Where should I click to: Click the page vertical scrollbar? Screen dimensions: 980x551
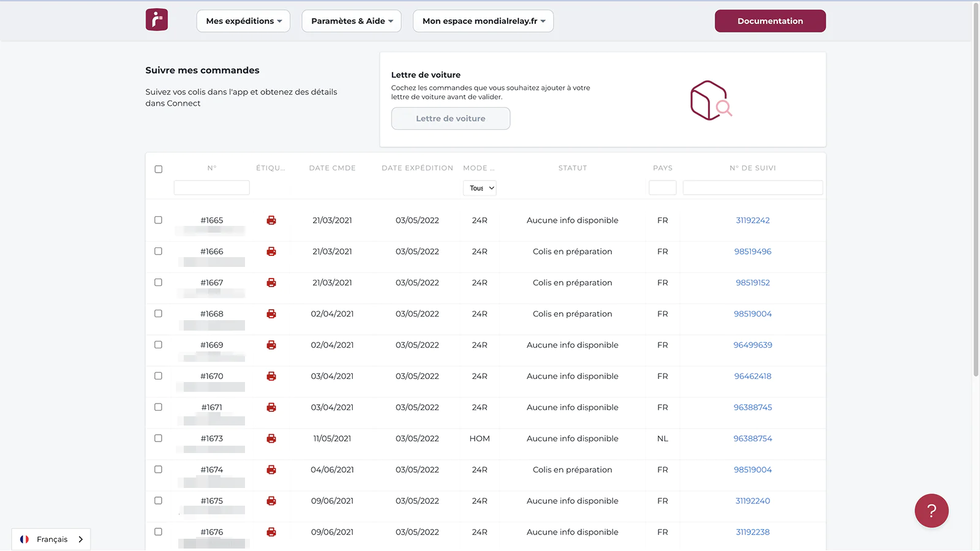(976, 190)
